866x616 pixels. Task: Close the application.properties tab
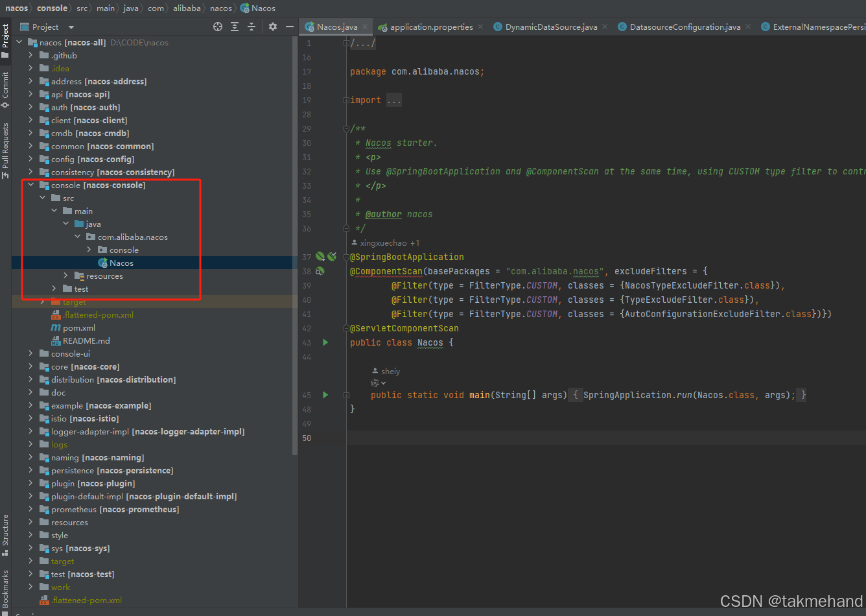(480, 27)
